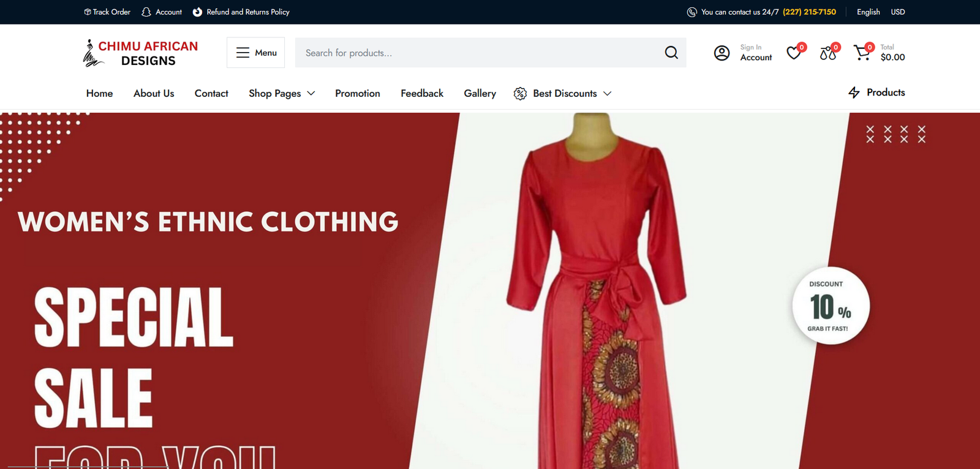Click the search magnifier icon
980x469 pixels.
tap(671, 53)
